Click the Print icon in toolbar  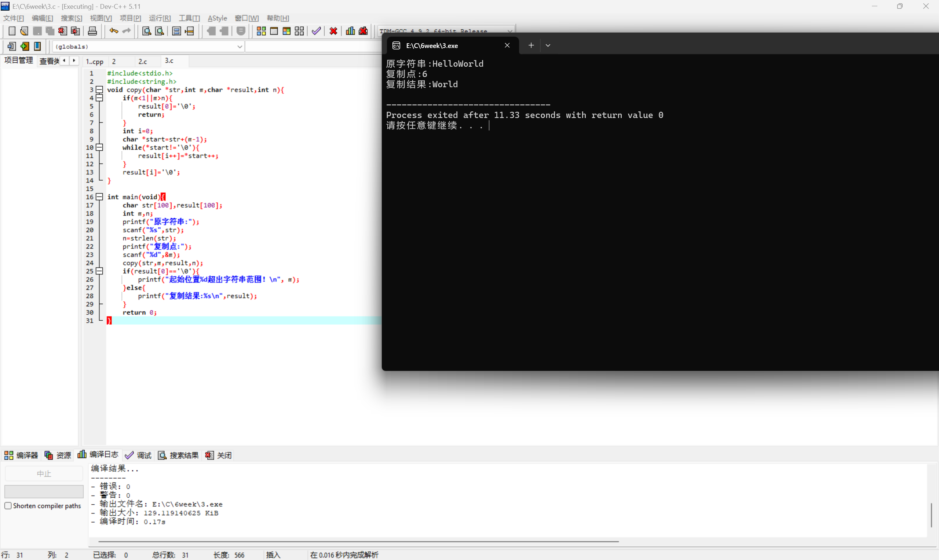pyautogui.click(x=92, y=31)
